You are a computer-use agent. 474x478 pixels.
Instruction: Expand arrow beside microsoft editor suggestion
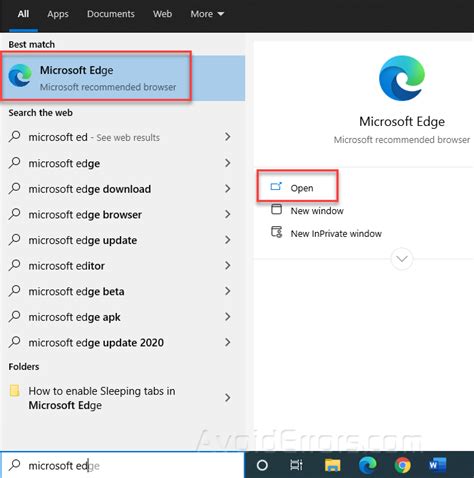(228, 266)
